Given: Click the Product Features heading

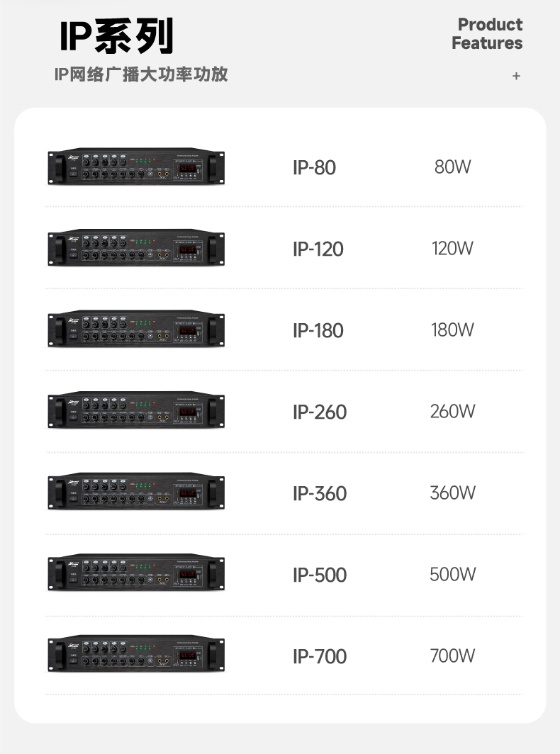Looking at the screenshot, I should pyautogui.click(x=487, y=34).
